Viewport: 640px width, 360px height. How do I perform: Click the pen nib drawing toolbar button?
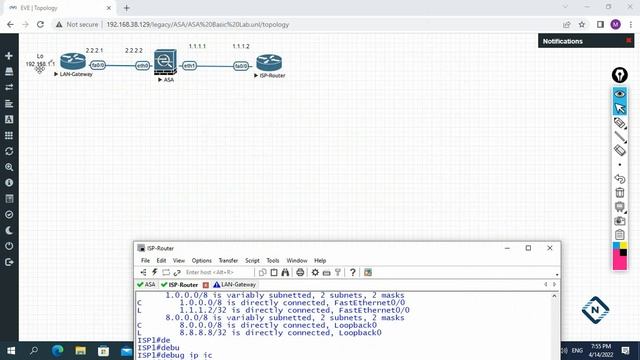620,75
